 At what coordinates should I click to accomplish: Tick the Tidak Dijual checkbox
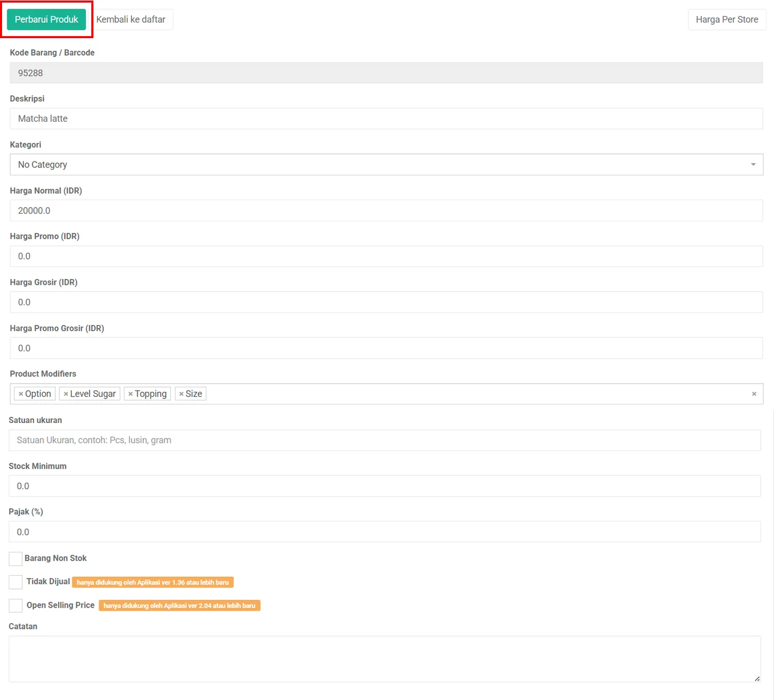(15, 582)
